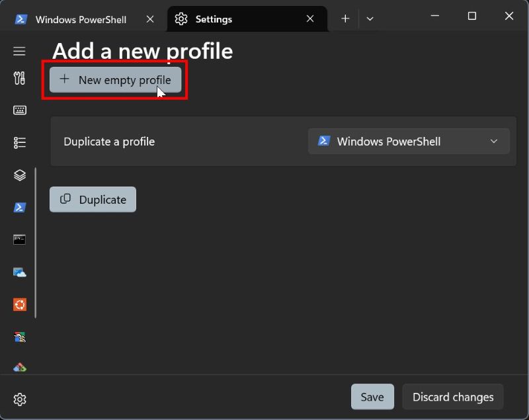Screen dimensions: 529x420
Task: Select the Azure Cloud Shell profile icon
Action: tap(19, 272)
